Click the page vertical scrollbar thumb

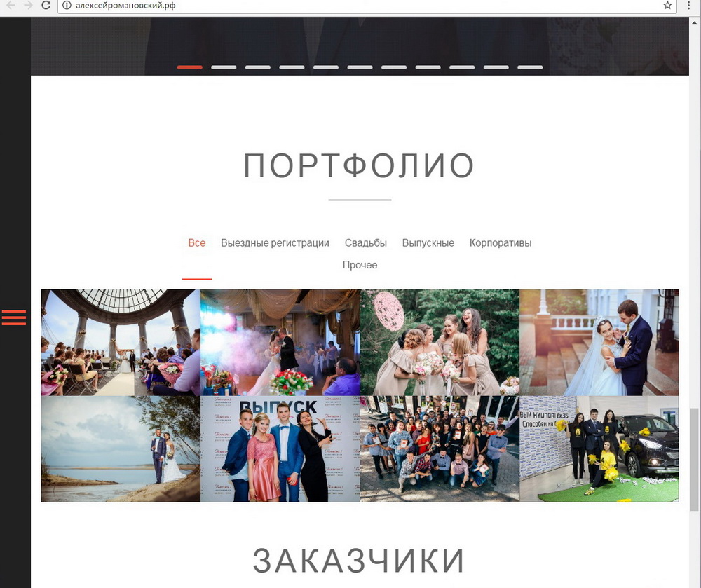click(695, 459)
